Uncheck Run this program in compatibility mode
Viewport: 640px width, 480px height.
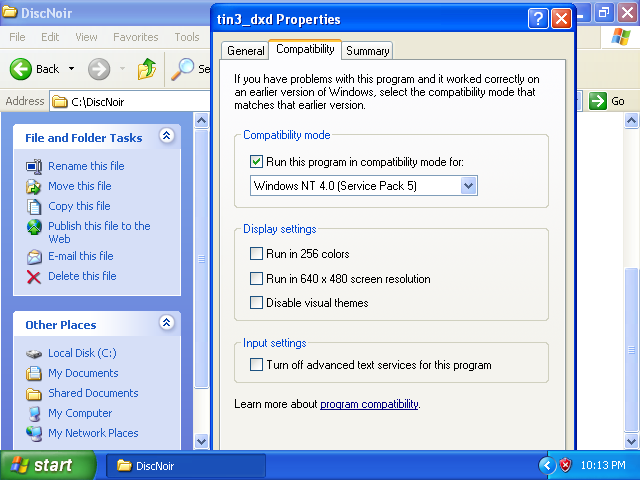[256, 162]
